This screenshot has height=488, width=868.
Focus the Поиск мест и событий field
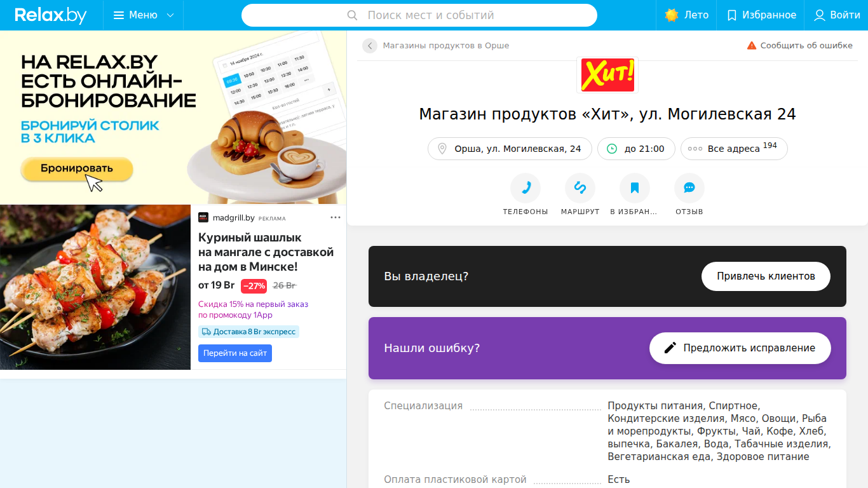pyautogui.click(x=419, y=15)
